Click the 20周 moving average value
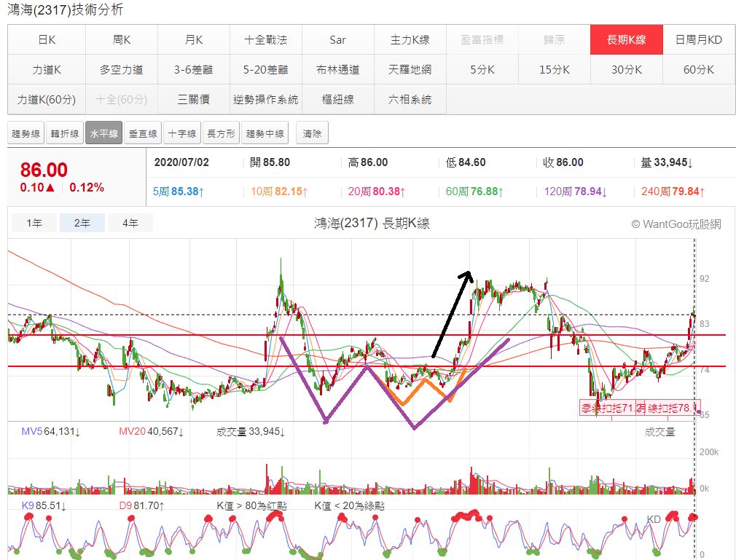The width and height of the screenshot is (736, 560). tap(377, 192)
